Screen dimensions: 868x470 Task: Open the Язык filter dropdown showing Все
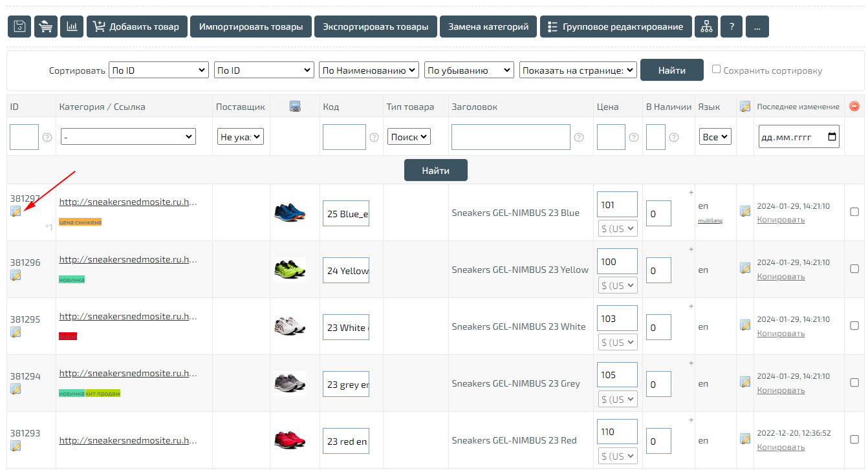[x=715, y=136]
